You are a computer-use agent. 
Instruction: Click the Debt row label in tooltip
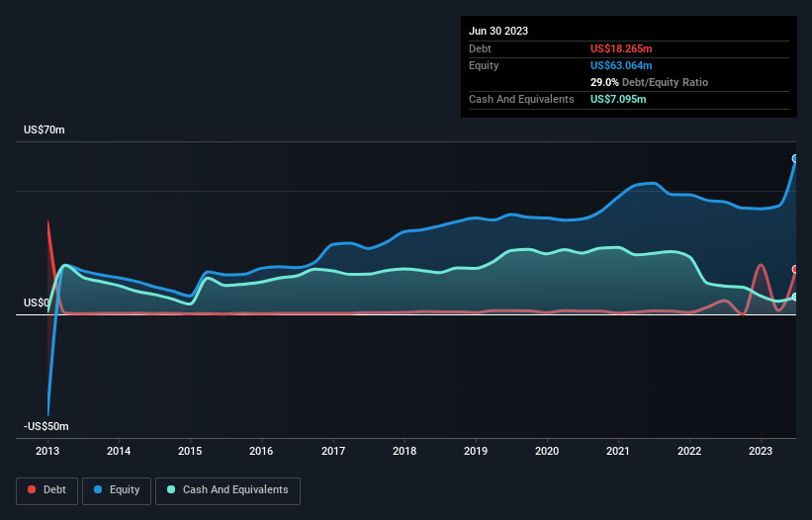point(480,48)
